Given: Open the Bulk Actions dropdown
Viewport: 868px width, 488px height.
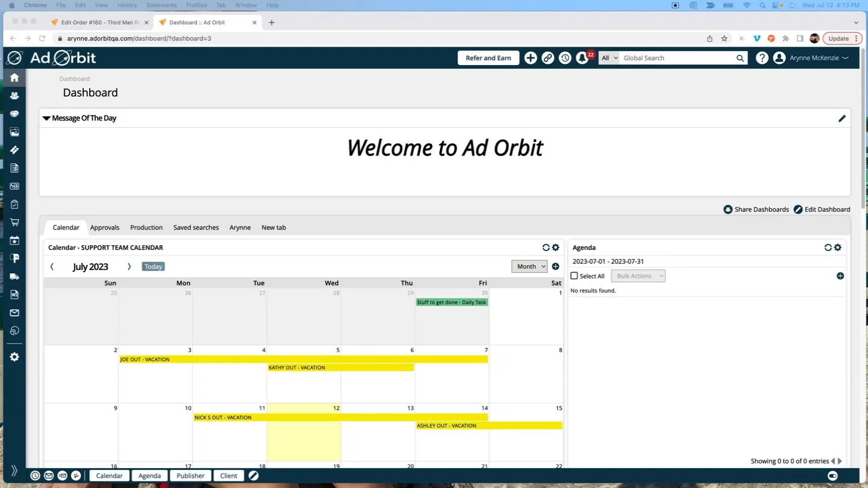Looking at the screenshot, I should (x=638, y=276).
